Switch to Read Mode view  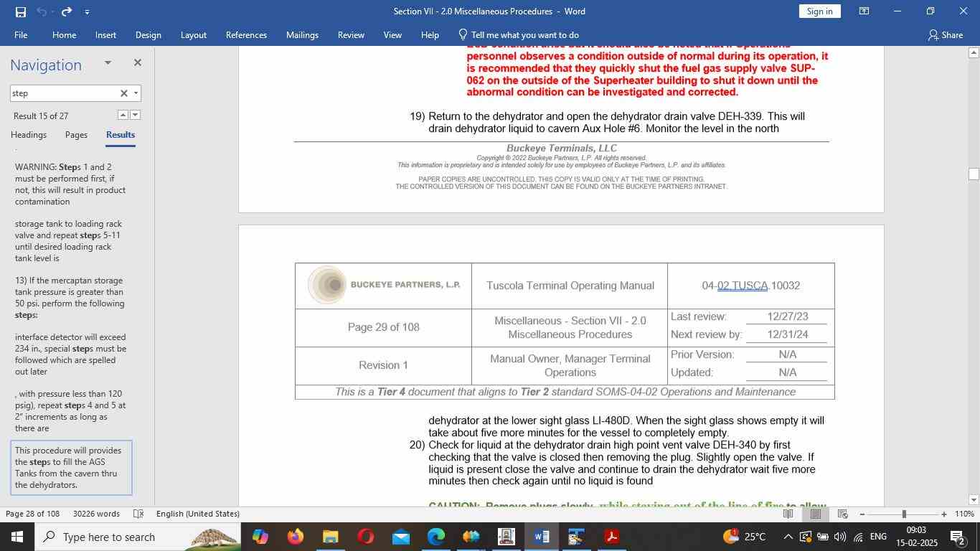[x=788, y=514]
